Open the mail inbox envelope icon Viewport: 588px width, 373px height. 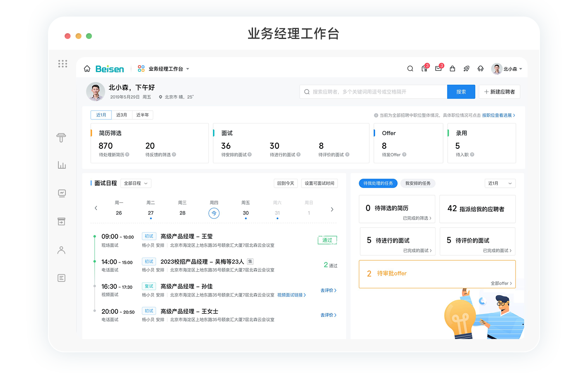click(x=438, y=69)
